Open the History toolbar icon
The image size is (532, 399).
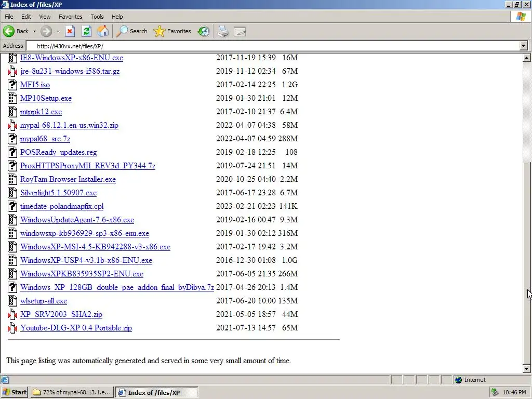tap(203, 31)
